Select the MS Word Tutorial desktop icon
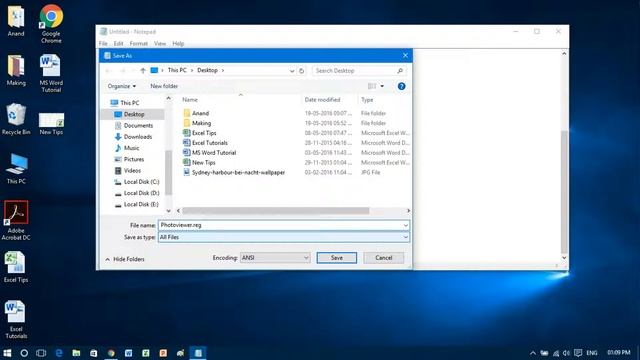Screen dimensions: 640x360 [51, 73]
